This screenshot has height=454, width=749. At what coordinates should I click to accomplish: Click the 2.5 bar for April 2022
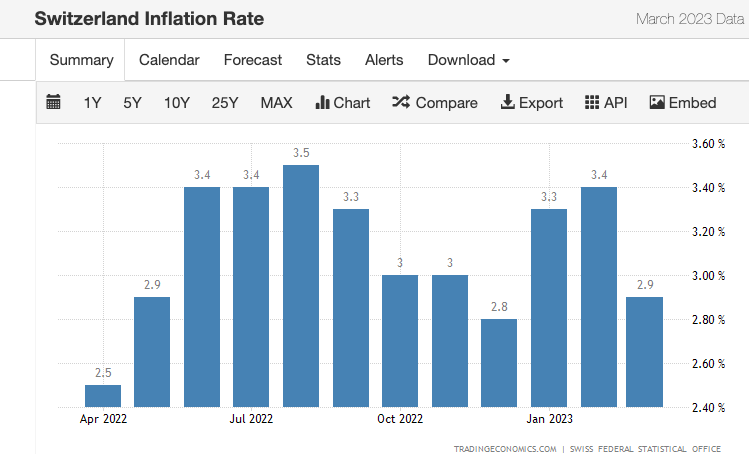pyautogui.click(x=103, y=396)
